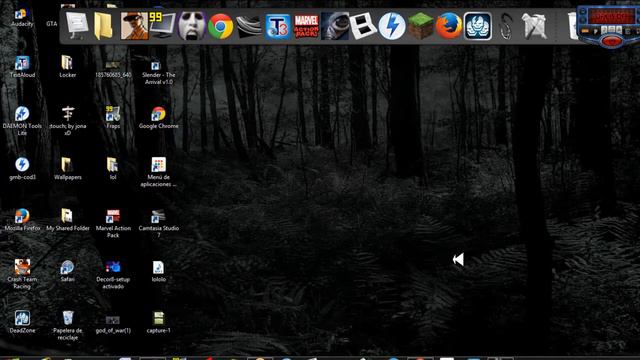Launch the Fraps desktop shortcut

(113, 118)
